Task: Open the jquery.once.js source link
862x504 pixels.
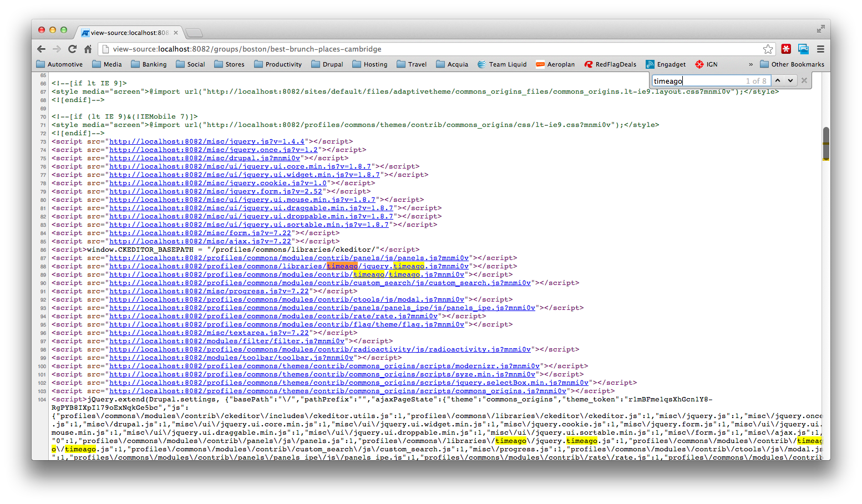Action: (214, 150)
